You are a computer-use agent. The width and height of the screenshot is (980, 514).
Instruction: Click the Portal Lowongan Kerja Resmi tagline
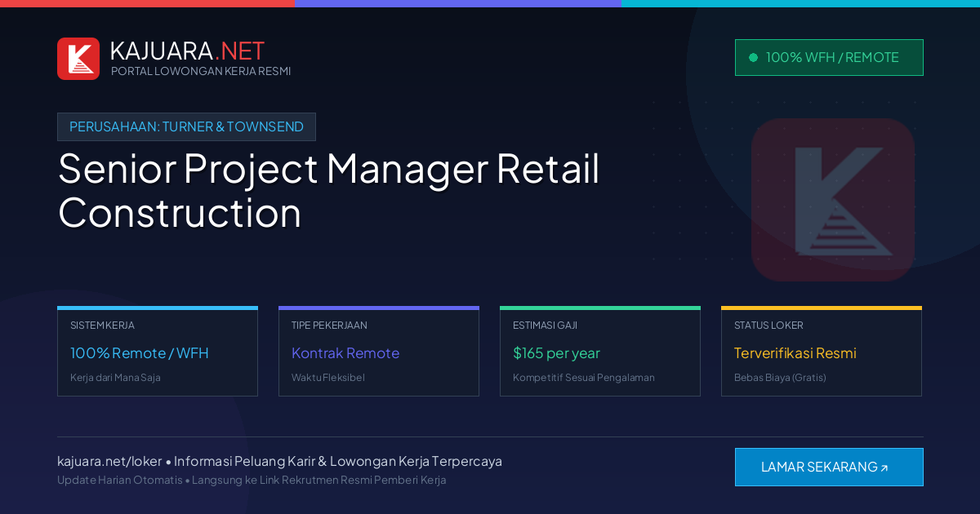201,71
